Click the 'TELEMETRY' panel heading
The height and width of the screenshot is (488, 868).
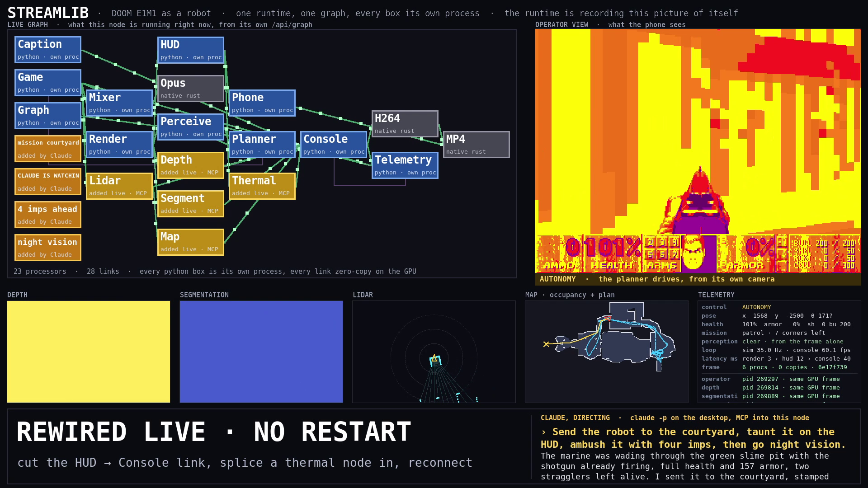[716, 295]
